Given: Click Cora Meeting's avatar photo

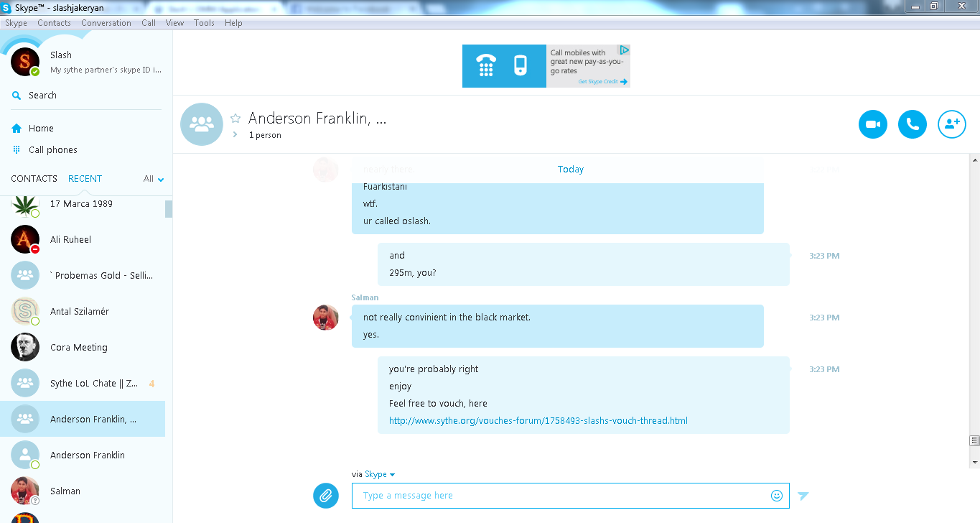Looking at the screenshot, I should point(25,347).
